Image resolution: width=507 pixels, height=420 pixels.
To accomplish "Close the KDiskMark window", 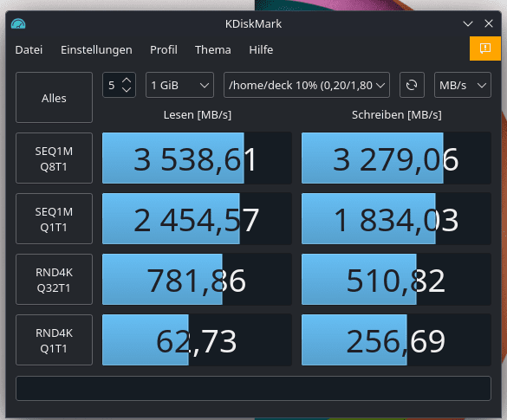I will click(x=489, y=23).
